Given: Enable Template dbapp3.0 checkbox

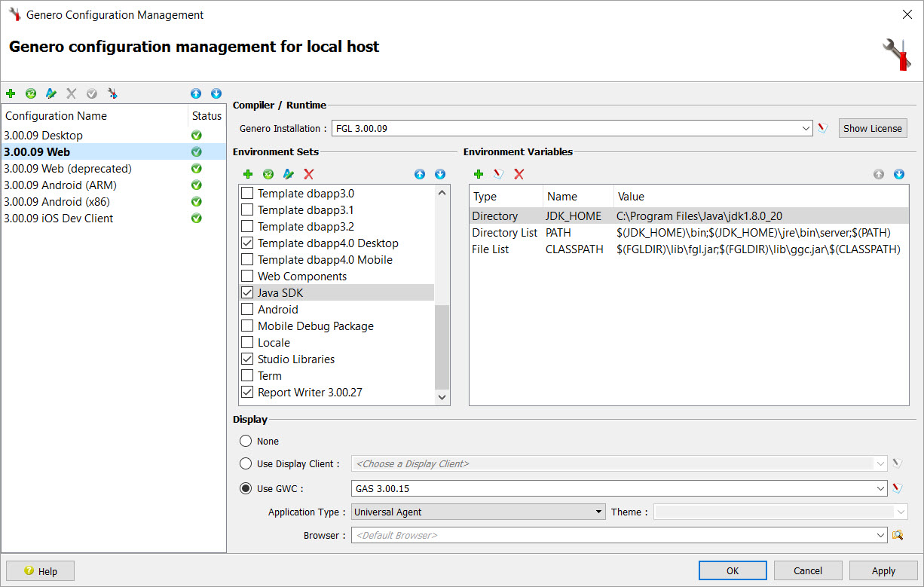Looking at the screenshot, I should 247,194.
